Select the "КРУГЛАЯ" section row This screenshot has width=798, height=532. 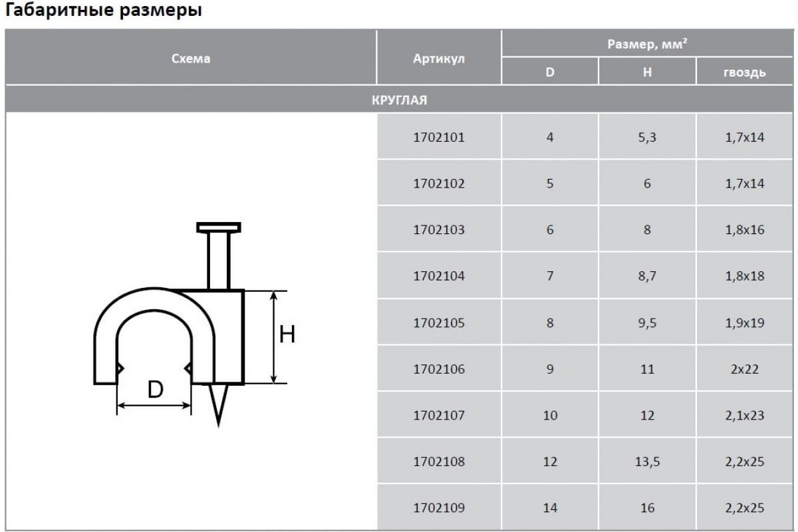click(399, 100)
